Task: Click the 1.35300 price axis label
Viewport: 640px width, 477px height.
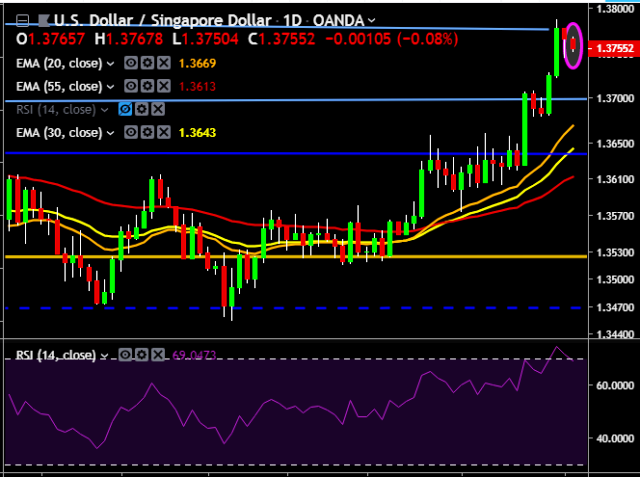Action: [x=615, y=252]
